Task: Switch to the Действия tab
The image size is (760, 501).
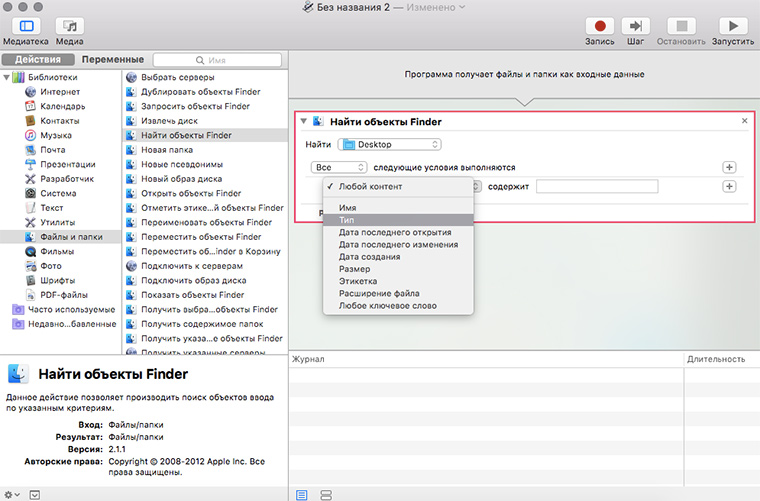Action: [38, 60]
